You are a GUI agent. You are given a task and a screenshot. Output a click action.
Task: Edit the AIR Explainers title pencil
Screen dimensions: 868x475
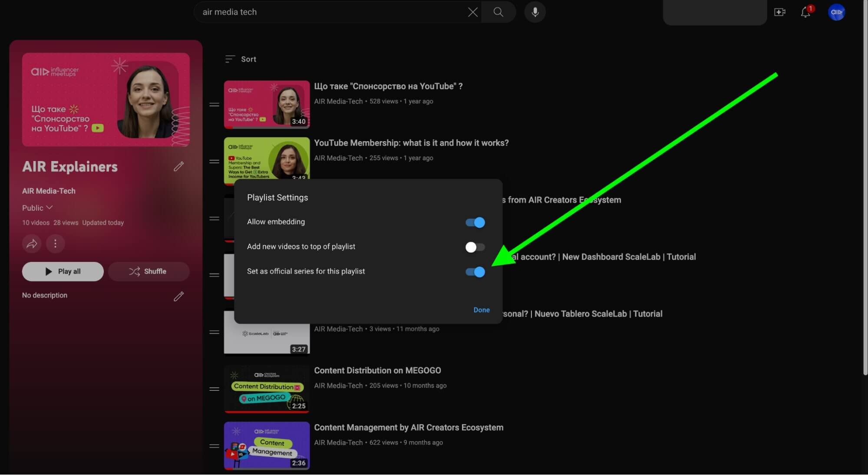(x=178, y=166)
